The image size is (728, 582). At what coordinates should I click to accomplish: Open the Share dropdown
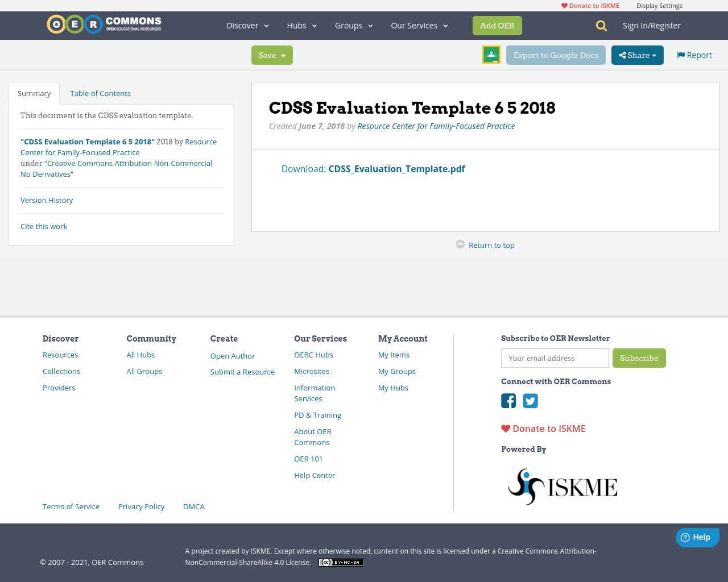point(637,55)
